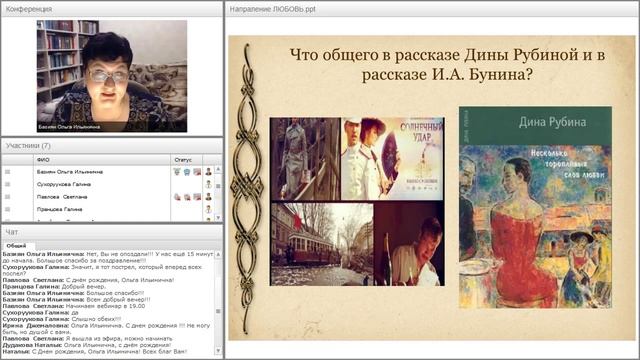Click the grid icon beside Павлова Светлана
Image resolution: width=640 pixels, height=360 pixels.
click(x=7, y=197)
